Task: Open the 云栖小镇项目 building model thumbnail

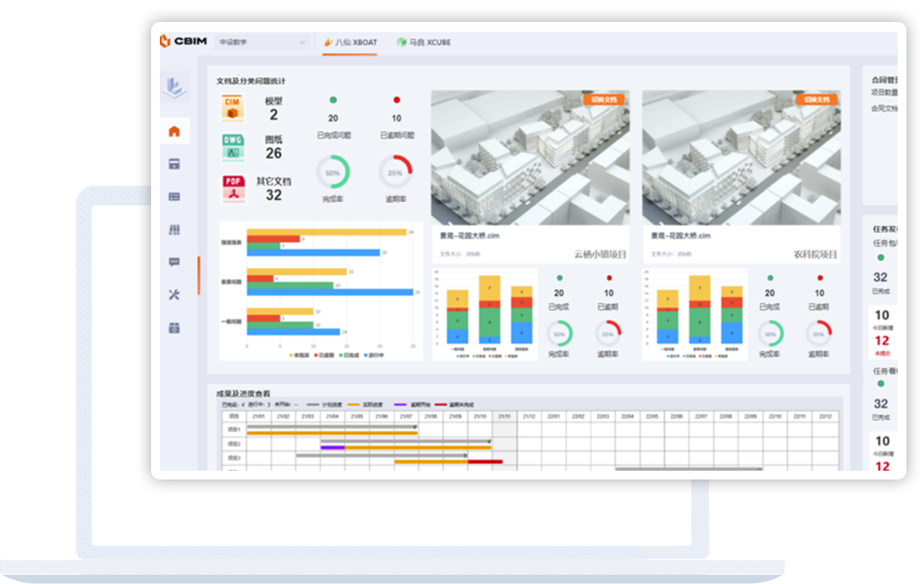Action: (530, 158)
